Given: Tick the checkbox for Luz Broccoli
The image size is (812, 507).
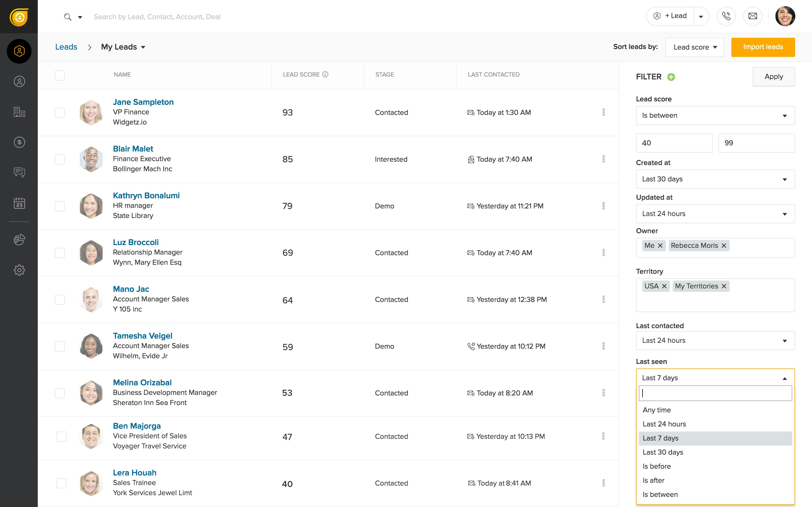Looking at the screenshot, I should [x=60, y=253].
